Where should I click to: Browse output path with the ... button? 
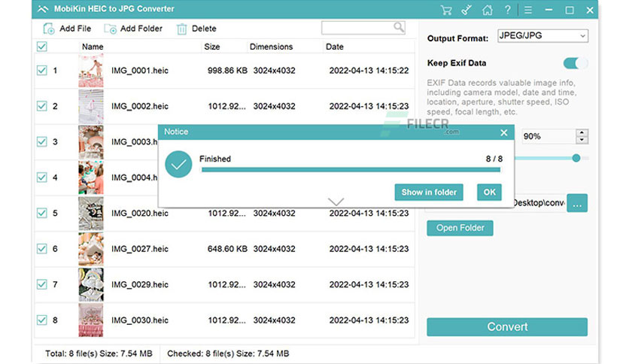[x=577, y=203]
